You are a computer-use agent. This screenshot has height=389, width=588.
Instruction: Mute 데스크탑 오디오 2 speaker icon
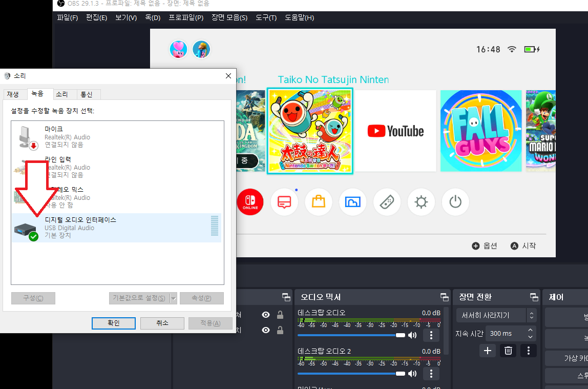click(x=412, y=373)
